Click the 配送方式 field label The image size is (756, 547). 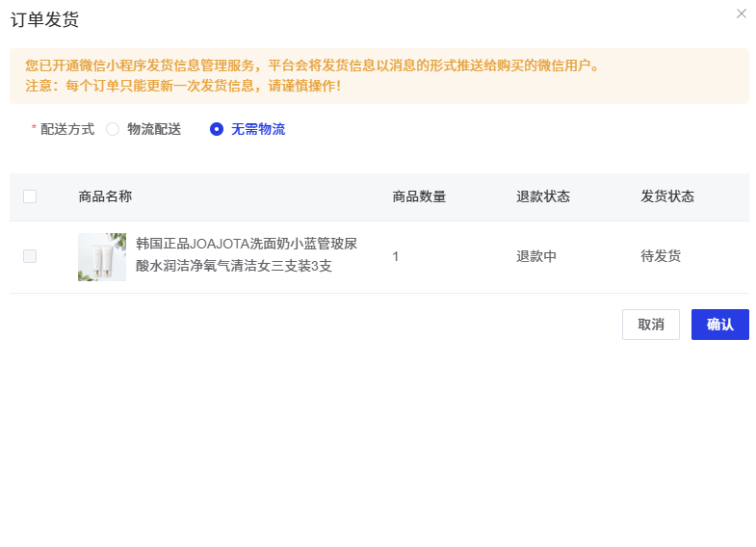(x=66, y=129)
